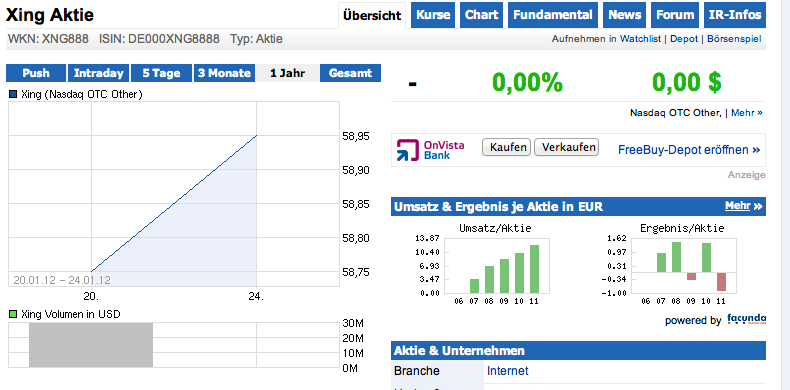790x390 pixels.
Task: Click the Verkaufen button
Action: pos(566,147)
